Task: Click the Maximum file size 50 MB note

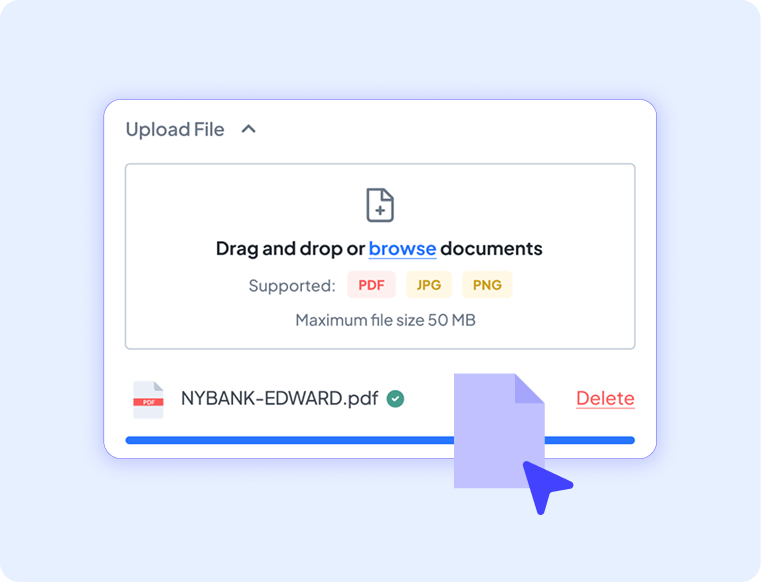Action: pos(385,320)
